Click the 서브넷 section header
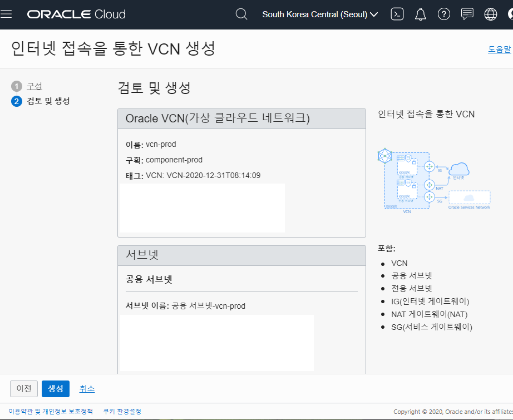513x420 pixels. (x=242, y=255)
